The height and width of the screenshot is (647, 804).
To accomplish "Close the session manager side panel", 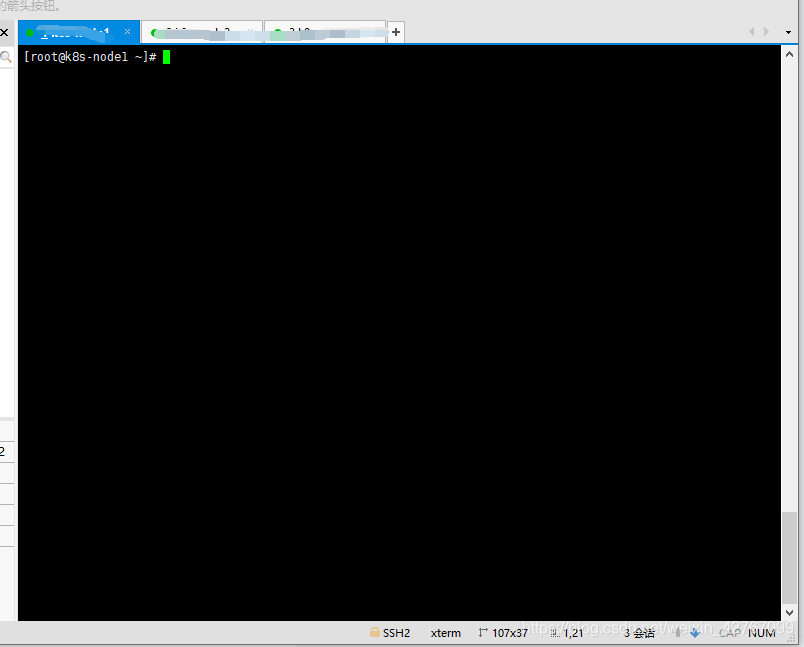I will [x=4, y=32].
